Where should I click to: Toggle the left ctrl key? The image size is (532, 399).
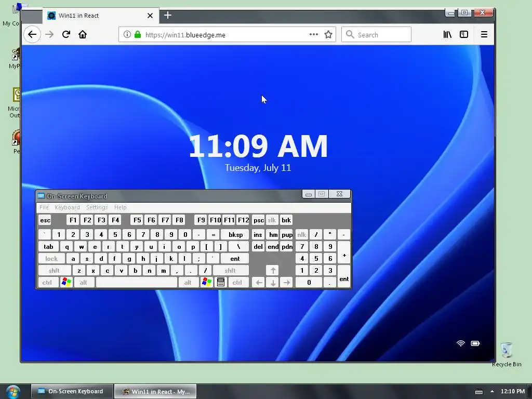click(x=47, y=283)
